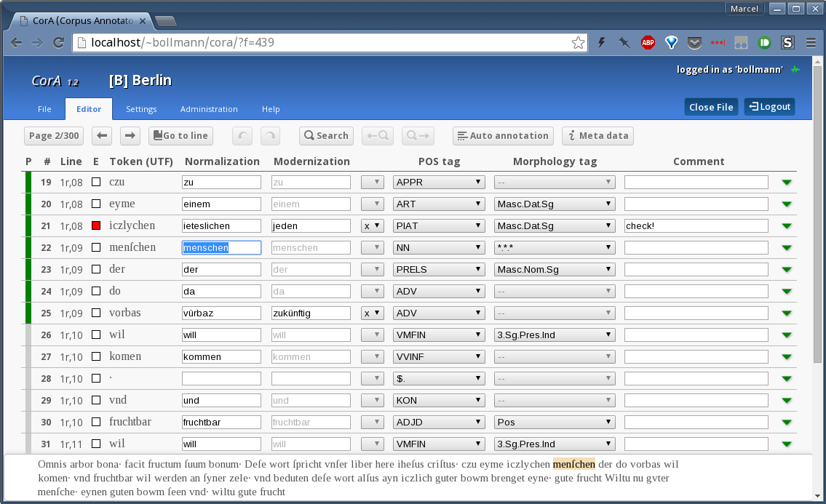Click the search previous result icon
Image resolution: width=826 pixels, height=504 pixels.
(378, 135)
